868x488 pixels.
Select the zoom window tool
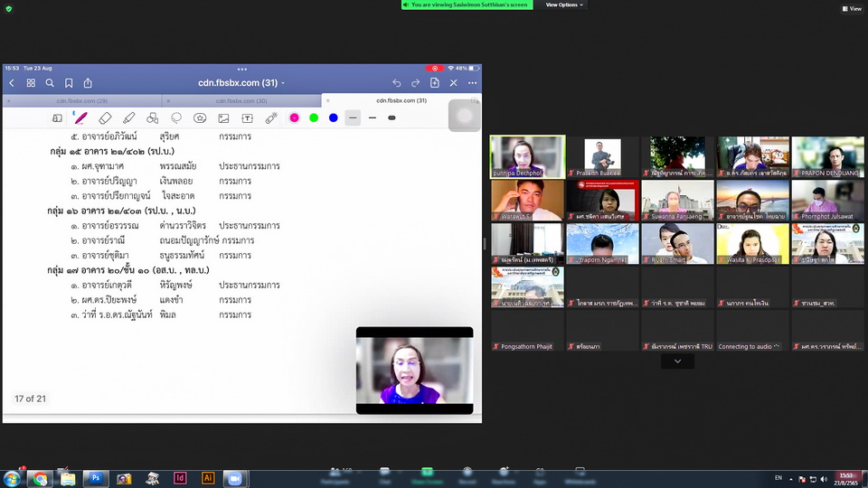[x=57, y=117]
